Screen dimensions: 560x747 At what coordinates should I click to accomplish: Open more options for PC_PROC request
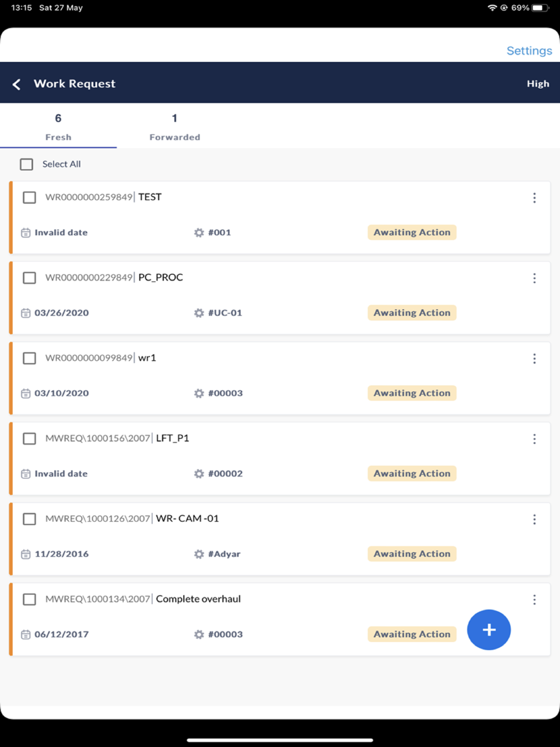coord(534,278)
